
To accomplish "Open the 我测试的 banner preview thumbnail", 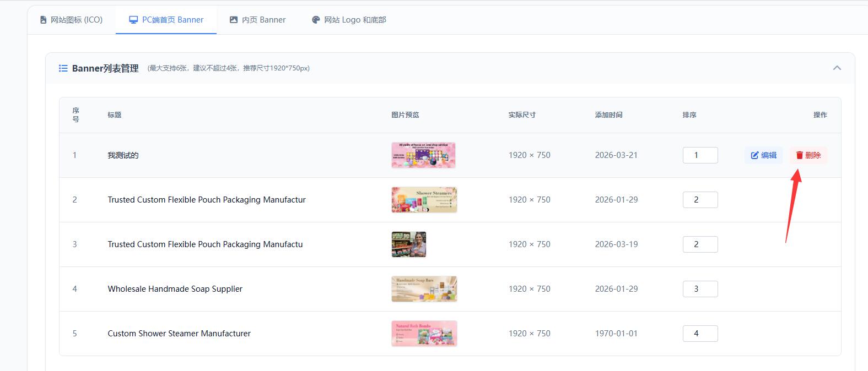I will click(423, 155).
